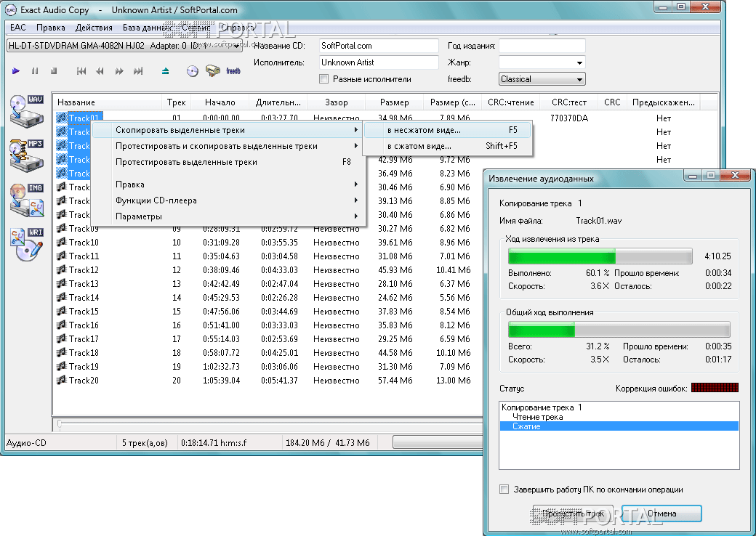Click the Коррекция ошибок red indicator
This screenshot has height=536, width=756.
715,388
